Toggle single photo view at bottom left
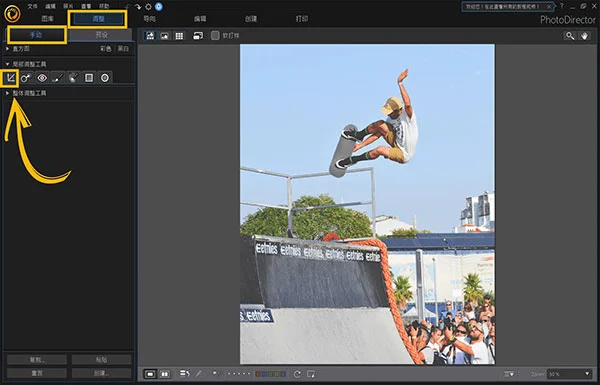The height and width of the screenshot is (385, 600). (x=150, y=374)
